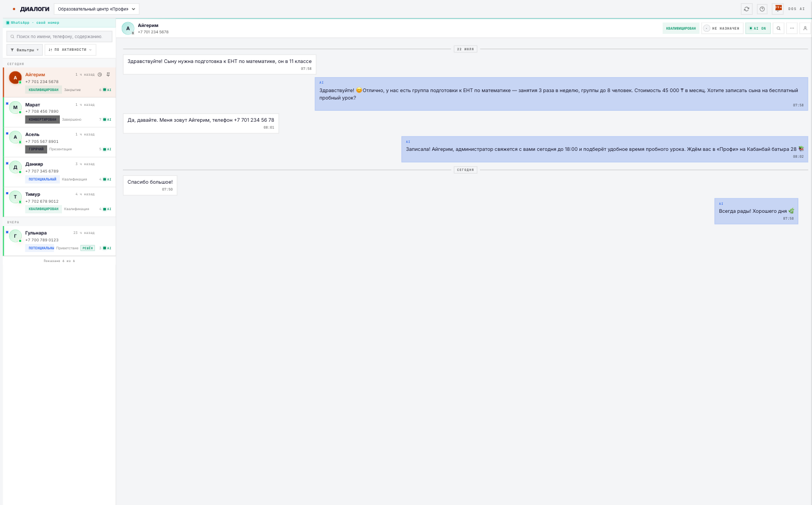Select Марат's dialog in the list

coord(60,112)
